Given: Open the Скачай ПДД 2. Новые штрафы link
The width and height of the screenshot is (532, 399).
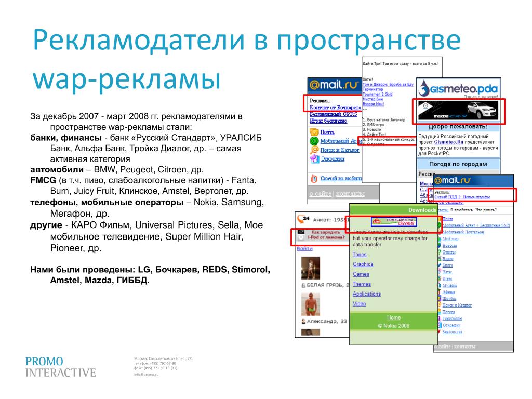Looking at the screenshot, I should [x=462, y=197].
